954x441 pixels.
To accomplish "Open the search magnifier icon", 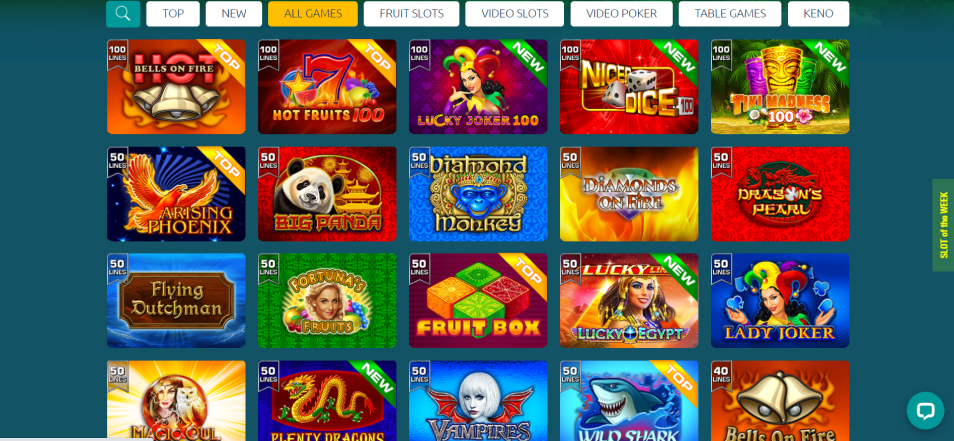I will pos(123,13).
